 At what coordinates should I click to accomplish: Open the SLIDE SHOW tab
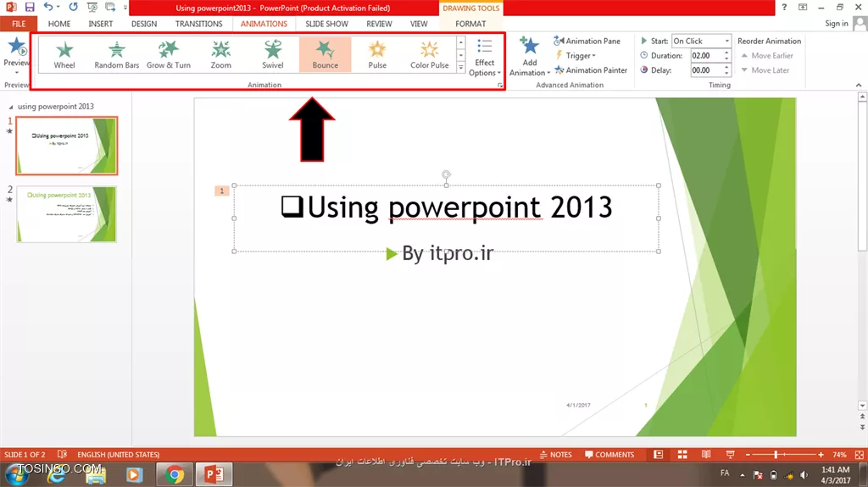326,24
